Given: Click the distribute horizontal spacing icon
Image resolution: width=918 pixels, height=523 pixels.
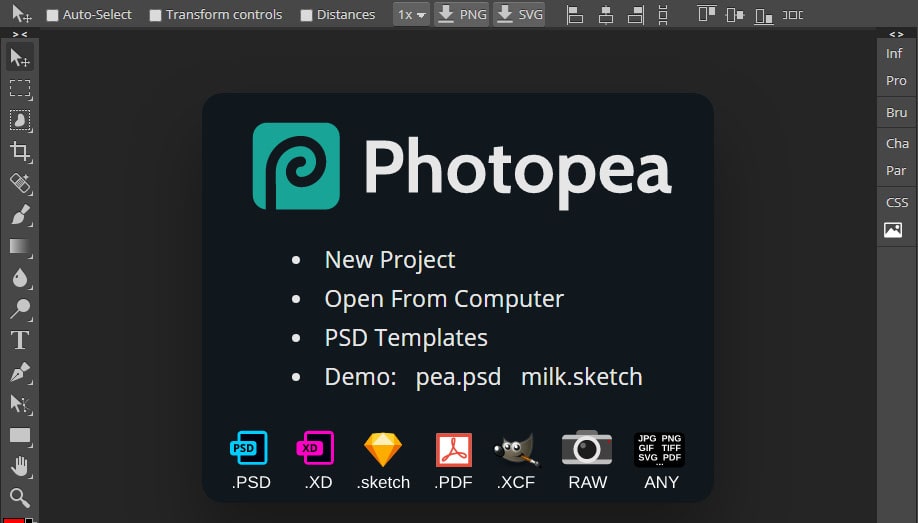Looking at the screenshot, I should [x=793, y=15].
